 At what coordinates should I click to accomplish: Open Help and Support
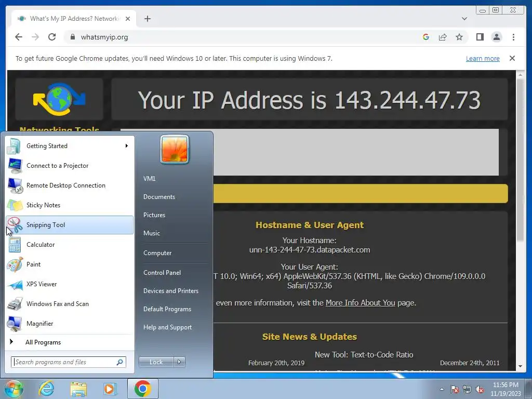[167, 327]
